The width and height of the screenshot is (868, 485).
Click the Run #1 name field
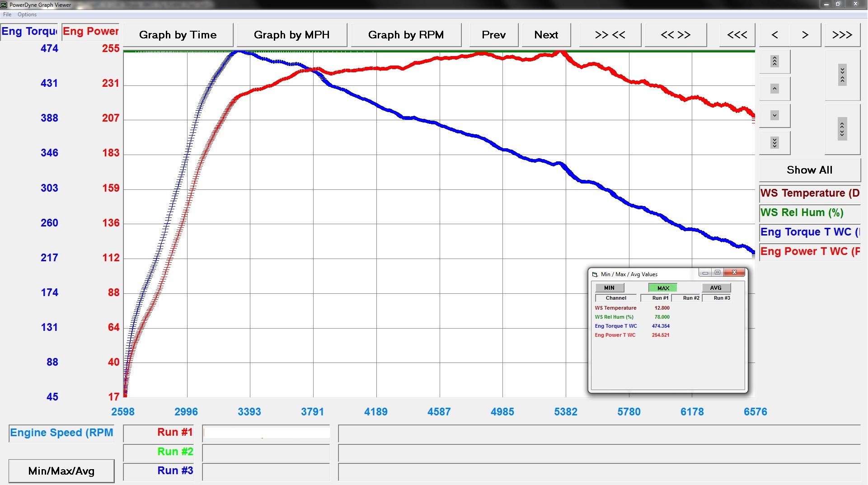[266, 433]
